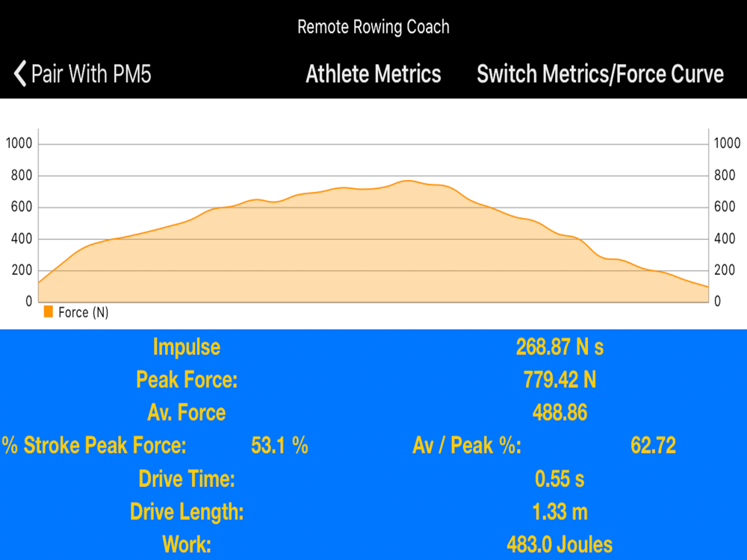Click the Force (N) legend label
Viewport: 747px width, 560px height.
(84, 312)
